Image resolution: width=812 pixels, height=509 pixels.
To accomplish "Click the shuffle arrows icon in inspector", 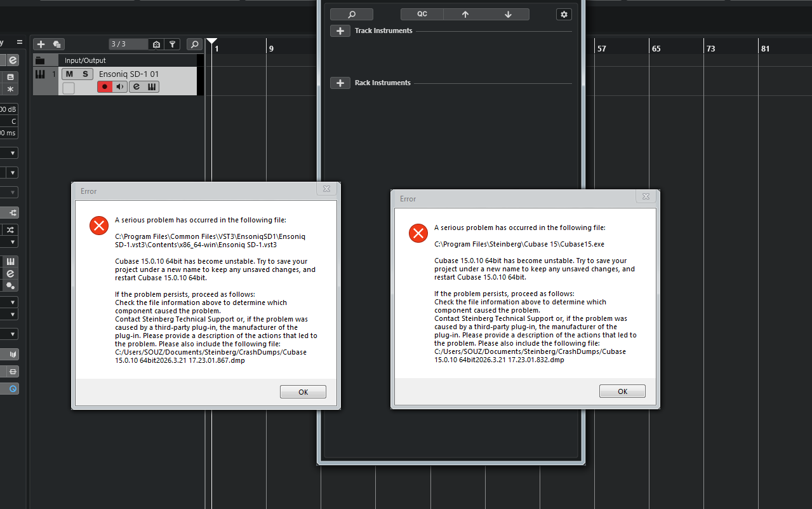I will pos(10,229).
